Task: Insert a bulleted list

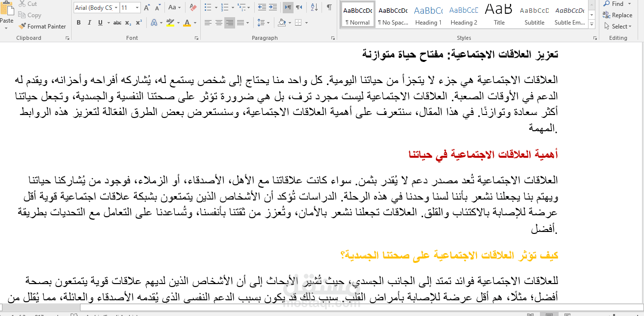Action: pyautogui.click(x=207, y=7)
